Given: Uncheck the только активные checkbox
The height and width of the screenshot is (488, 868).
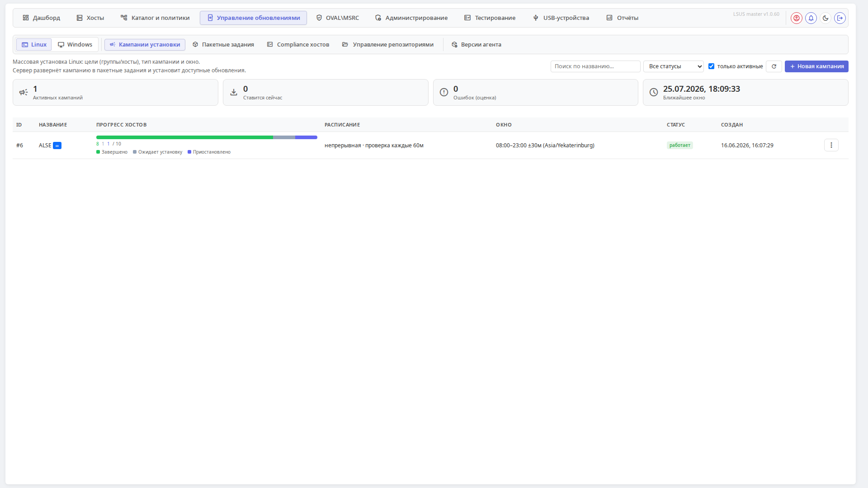Looking at the screenshot, I should click(711, 66).
